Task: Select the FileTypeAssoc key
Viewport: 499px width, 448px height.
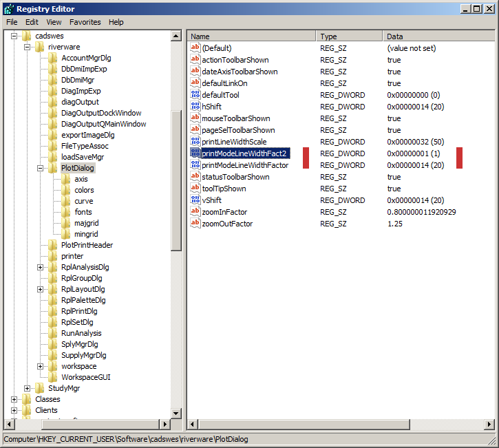Action: point(85,146)
